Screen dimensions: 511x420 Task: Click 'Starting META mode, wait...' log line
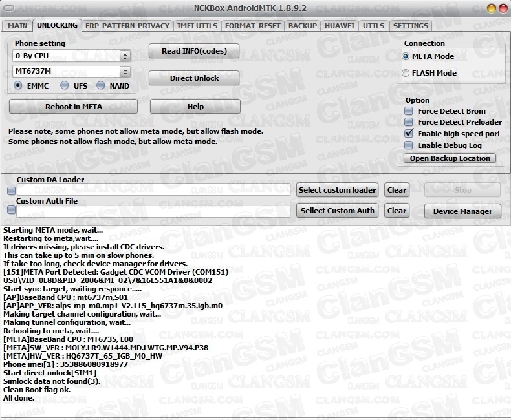tap(53, 230)
